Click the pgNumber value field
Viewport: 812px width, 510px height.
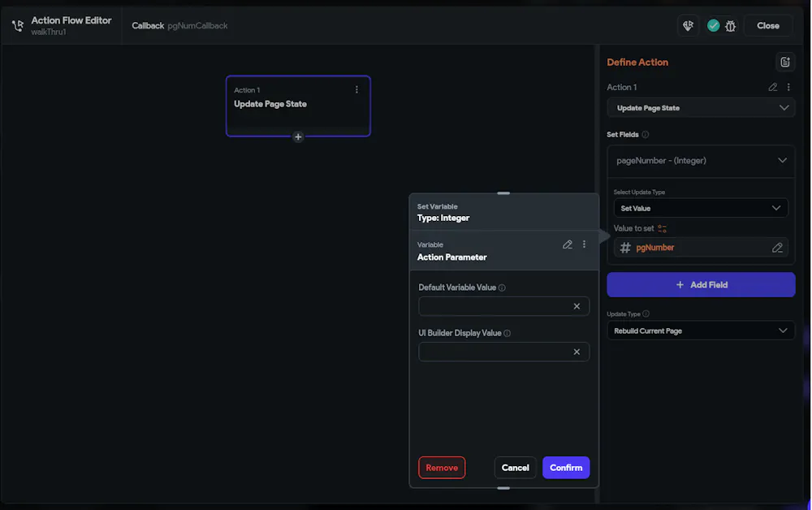click(x=701, y=248)
